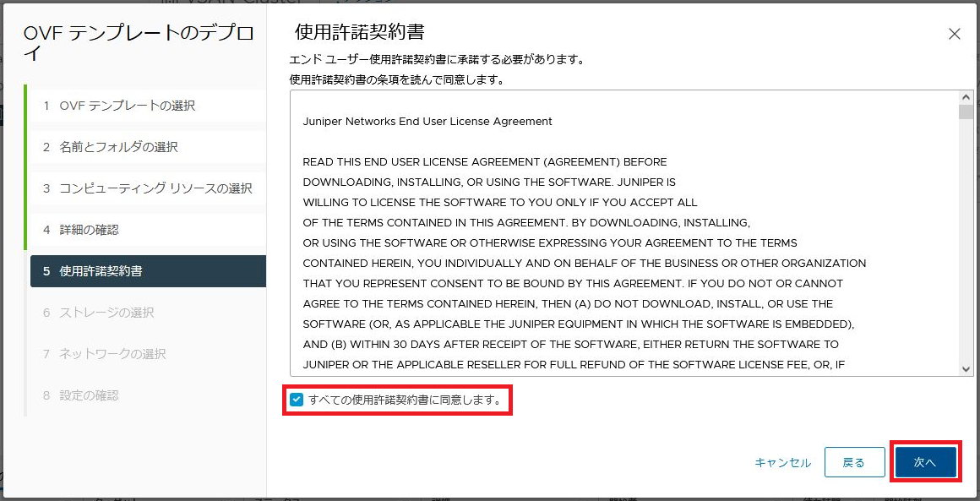Close the OVF deploy dialog with X

[954, 34]
